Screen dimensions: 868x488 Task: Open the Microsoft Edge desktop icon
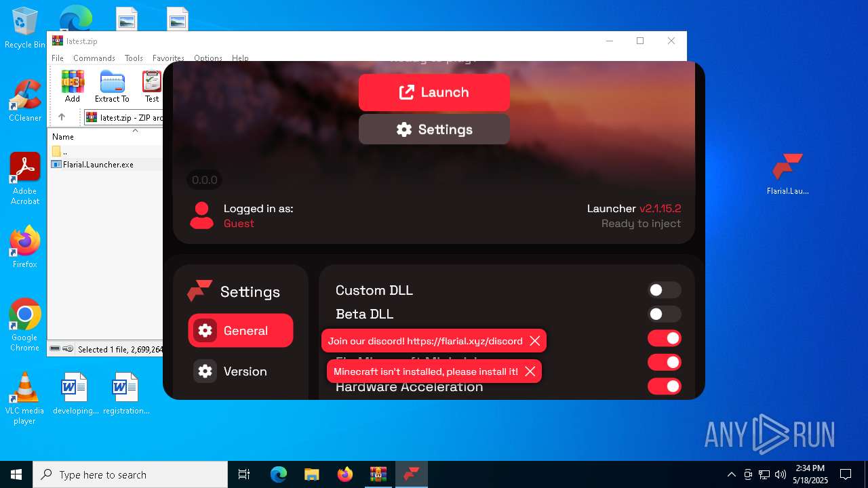click(x=75, y=18)
